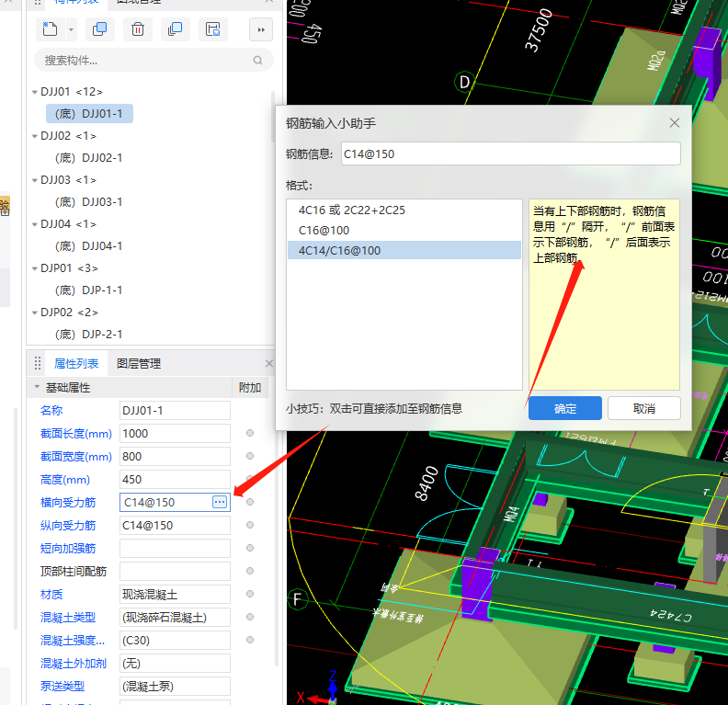728x705 pixels.
Task: Click the Delete component trash icon
Action: (138, 29)
